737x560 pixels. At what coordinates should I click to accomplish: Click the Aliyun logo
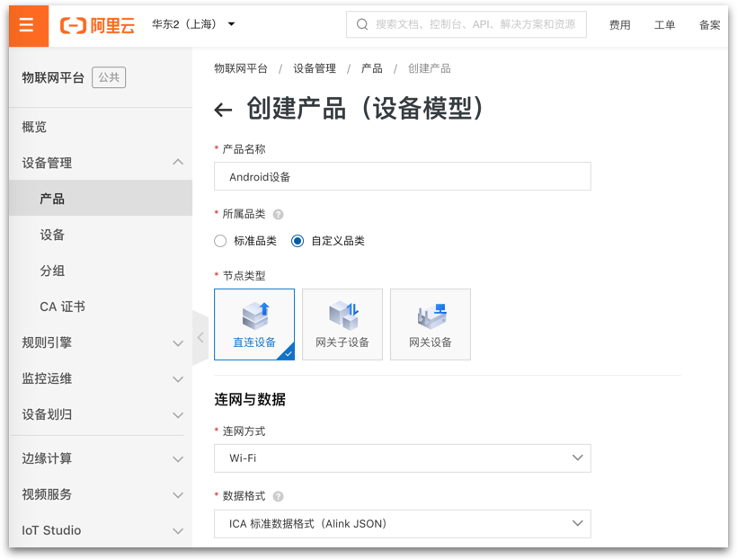coord(97,25)
